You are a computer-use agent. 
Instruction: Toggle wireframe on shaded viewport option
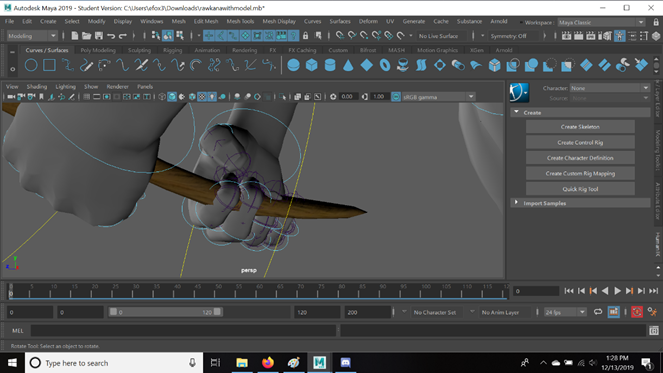(192, 97)
